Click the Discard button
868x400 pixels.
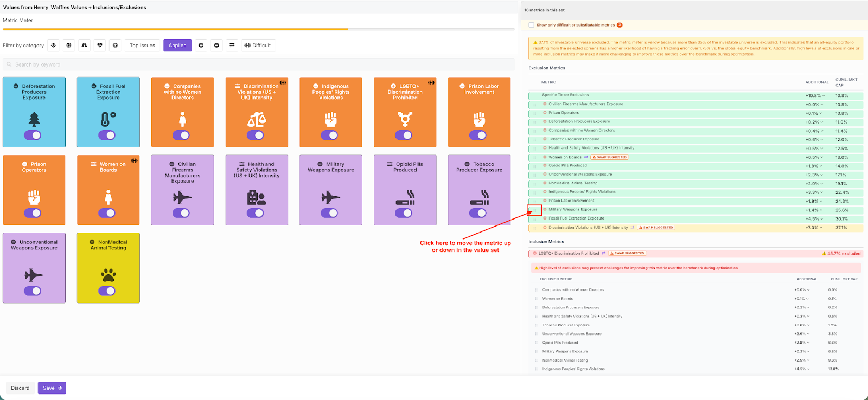(21, 388)
